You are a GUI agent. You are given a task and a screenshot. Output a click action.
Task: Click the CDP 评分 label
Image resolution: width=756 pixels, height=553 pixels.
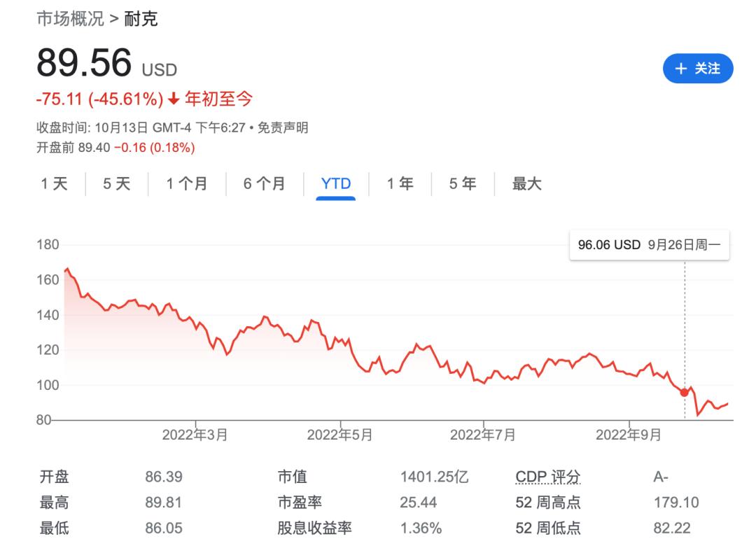547,477
